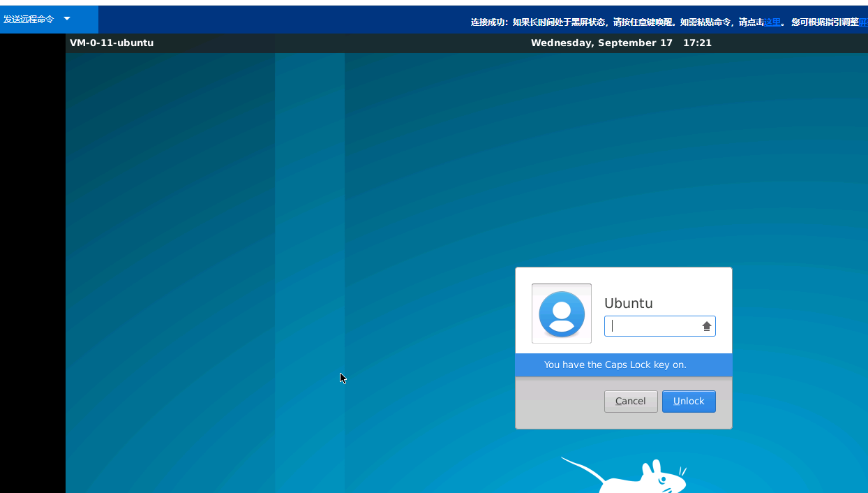Cancel the unlock dialog
Image resolution: width=868 pixels, height=493 pixels.
click(631, 401)
